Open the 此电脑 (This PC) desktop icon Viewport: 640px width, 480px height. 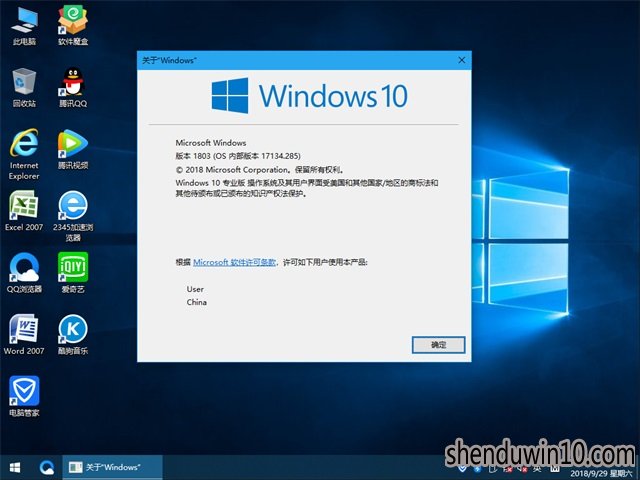click(24, 26)
